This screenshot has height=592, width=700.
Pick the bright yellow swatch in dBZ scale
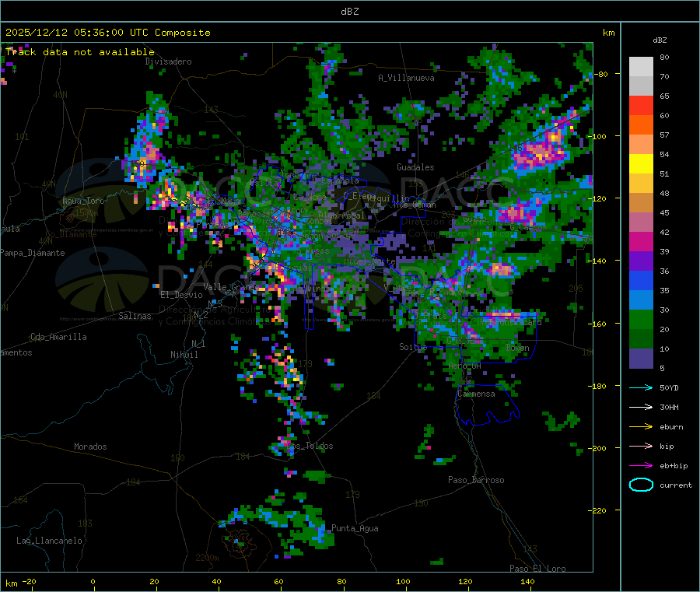click(641, 164)
